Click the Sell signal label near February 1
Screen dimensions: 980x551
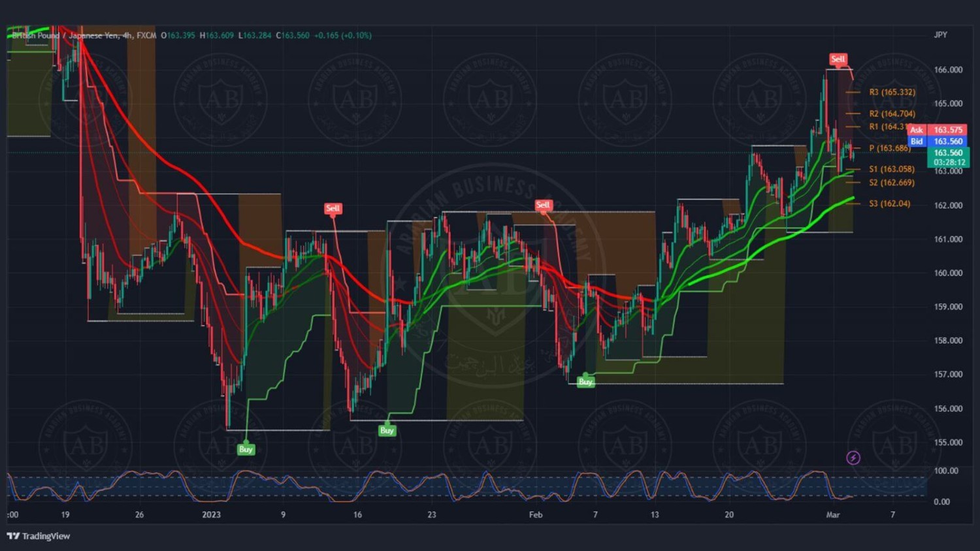[x=543, y=205]
